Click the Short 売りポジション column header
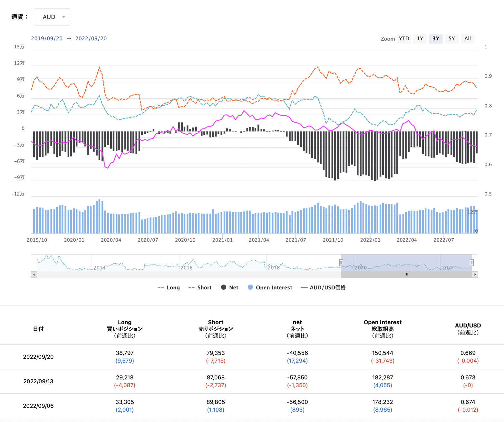The image size is (504, 422). pos(216,329)
